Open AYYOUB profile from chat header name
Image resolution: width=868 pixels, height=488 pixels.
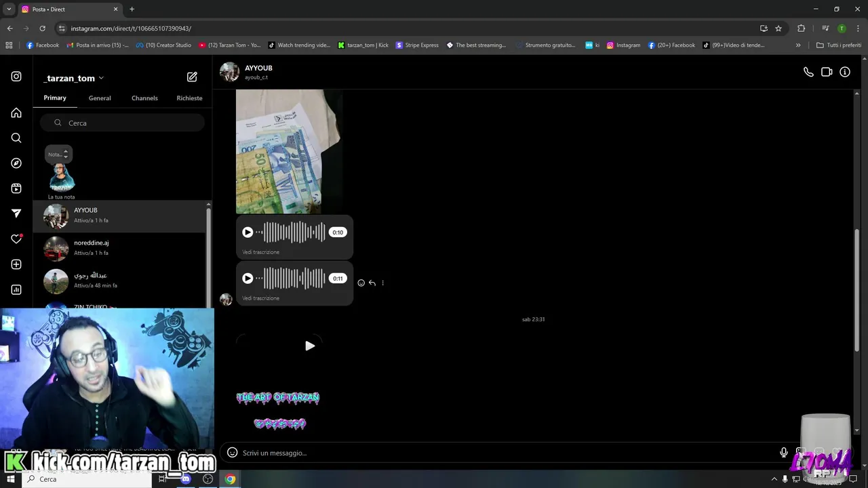pyautogui.click(x=258, y=68)
